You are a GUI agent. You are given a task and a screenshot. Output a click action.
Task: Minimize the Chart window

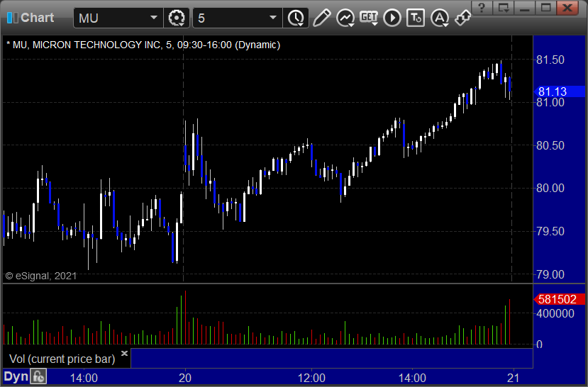tap(525, 7)
